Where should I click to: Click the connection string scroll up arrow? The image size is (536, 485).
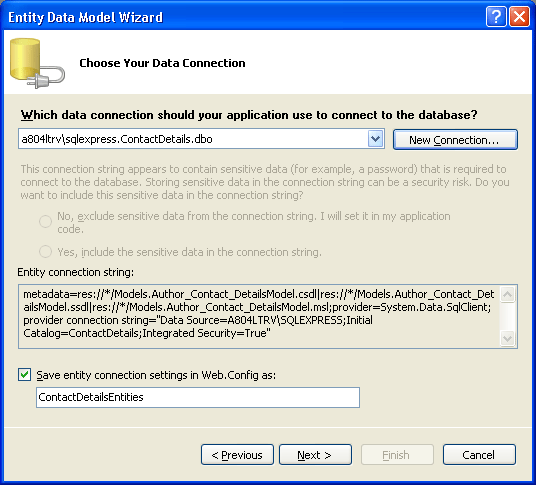click(x=508, y=295)
